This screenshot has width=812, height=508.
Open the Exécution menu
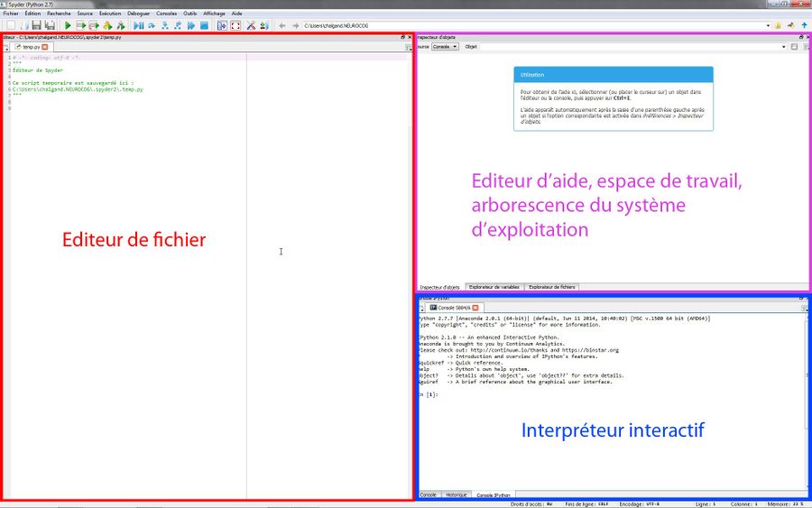[x=109, y=14]
